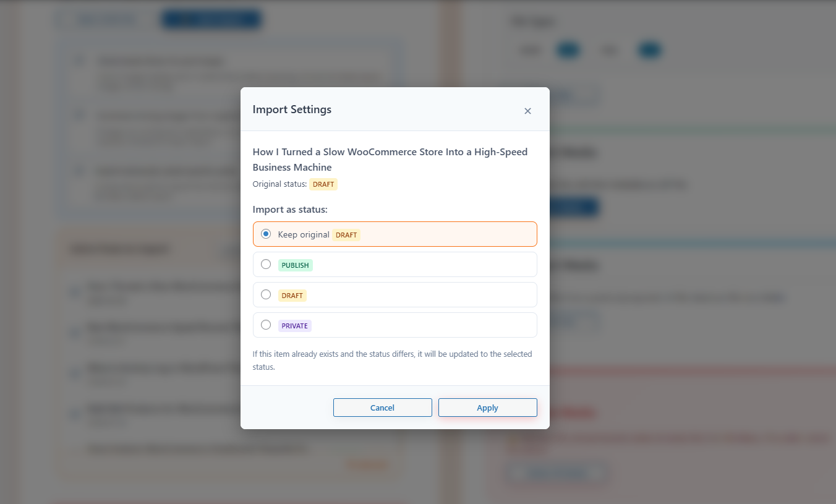Click the DRAFT badge in the third option row
The image size is (836, 504).
[x=292, y=296]
